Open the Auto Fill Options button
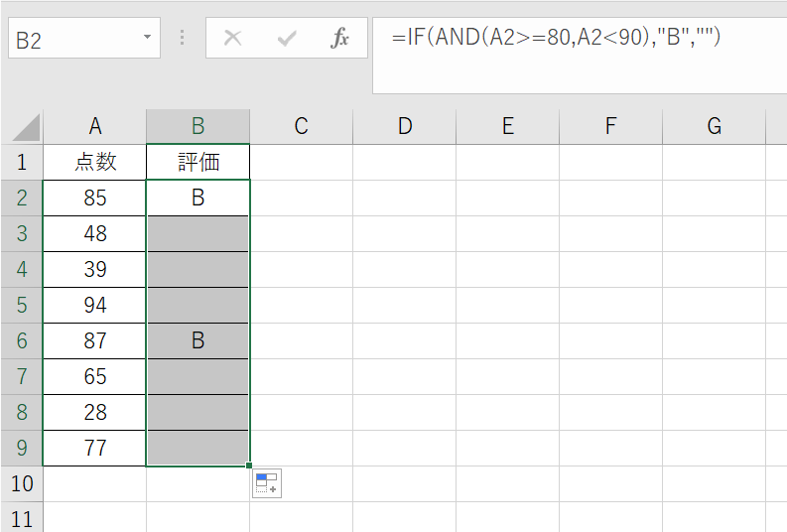 [x=266, y=484]
